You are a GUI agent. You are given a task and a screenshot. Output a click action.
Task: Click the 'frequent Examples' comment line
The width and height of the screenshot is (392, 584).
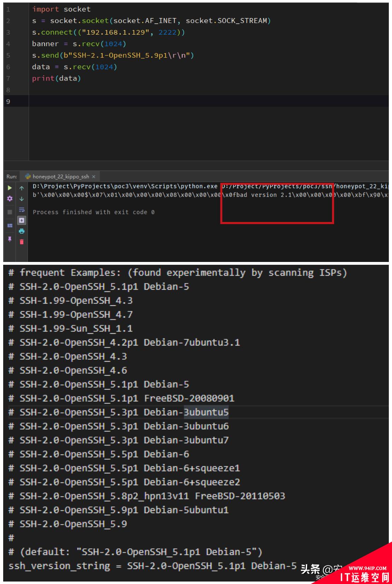coord(178,273)
